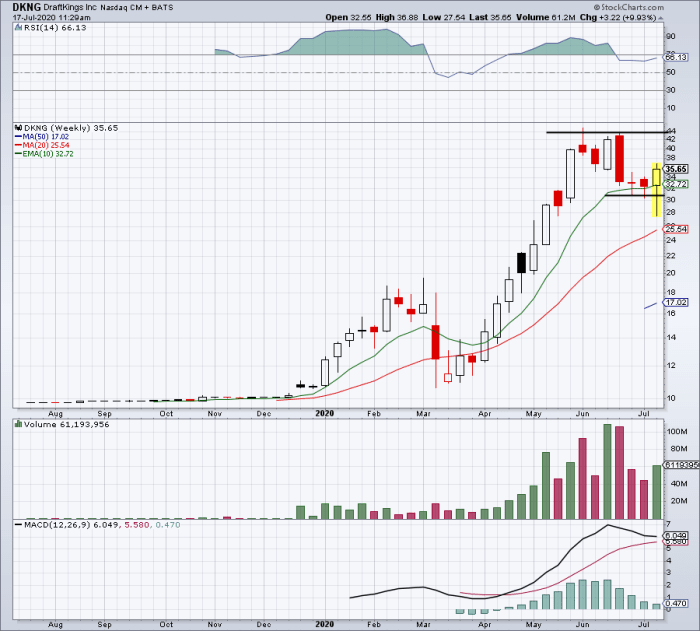Click the EMA(10) 32.72 legend text
Image resolution: width=700 pixels, height=631 pixels.
coord(48,154)
